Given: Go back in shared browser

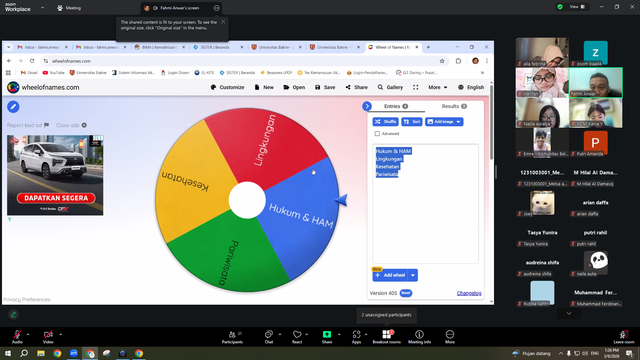Looking at the screenshot, I should (x=9, y=61).
